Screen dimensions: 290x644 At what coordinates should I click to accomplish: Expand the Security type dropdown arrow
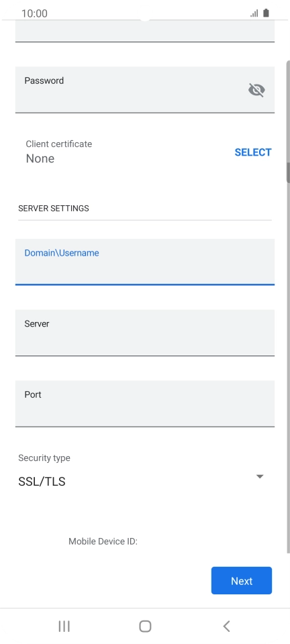(x=260, y=476)
